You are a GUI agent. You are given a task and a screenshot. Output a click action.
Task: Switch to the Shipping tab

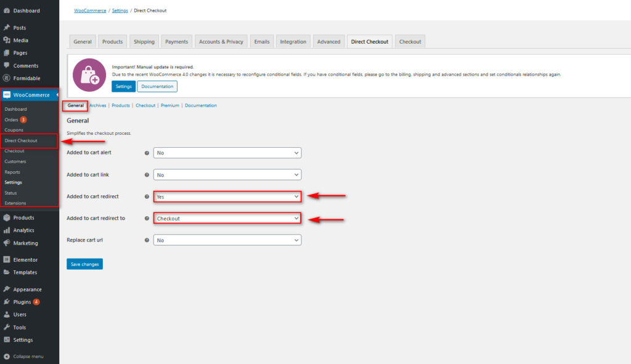144,41
